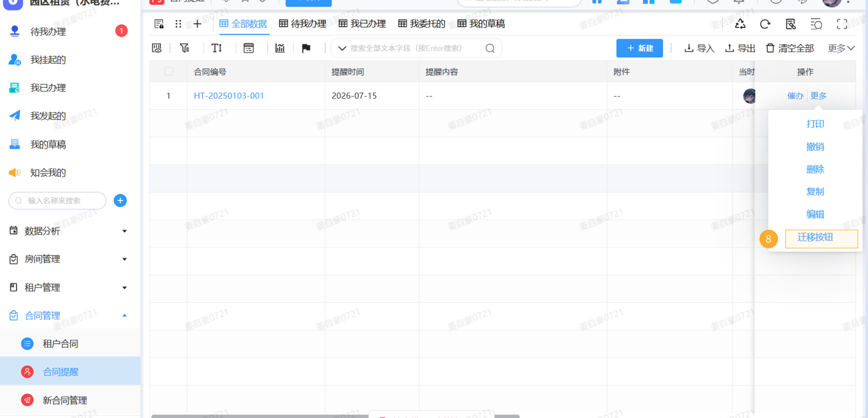Choose 撤销 from the action menu
The image size is (868, 418).
815,146
